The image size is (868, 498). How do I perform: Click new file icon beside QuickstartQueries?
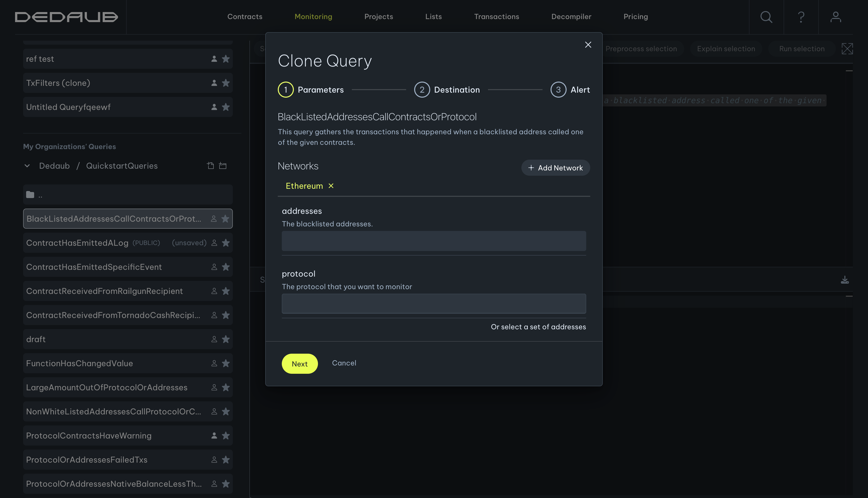click(210, 166)
